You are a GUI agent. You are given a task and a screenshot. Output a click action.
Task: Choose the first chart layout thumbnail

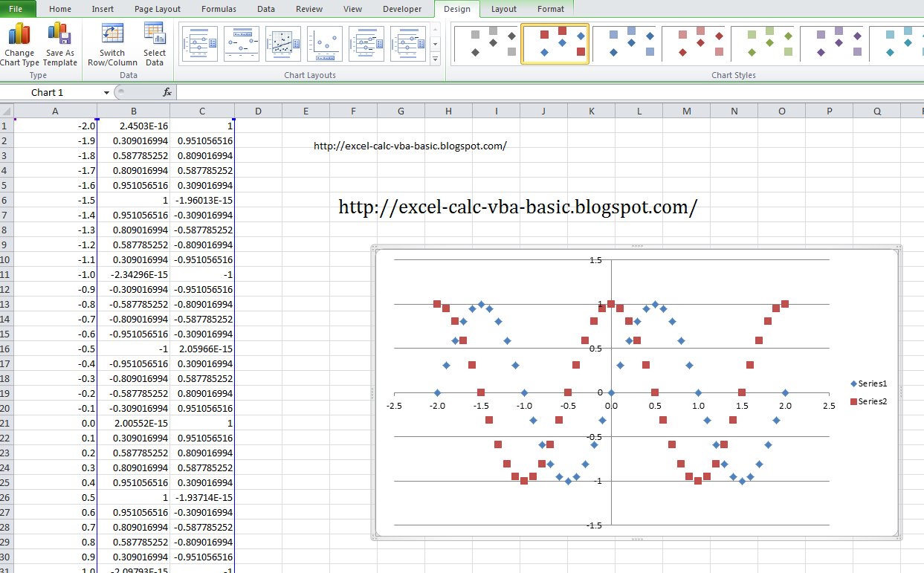coord(200,45)
